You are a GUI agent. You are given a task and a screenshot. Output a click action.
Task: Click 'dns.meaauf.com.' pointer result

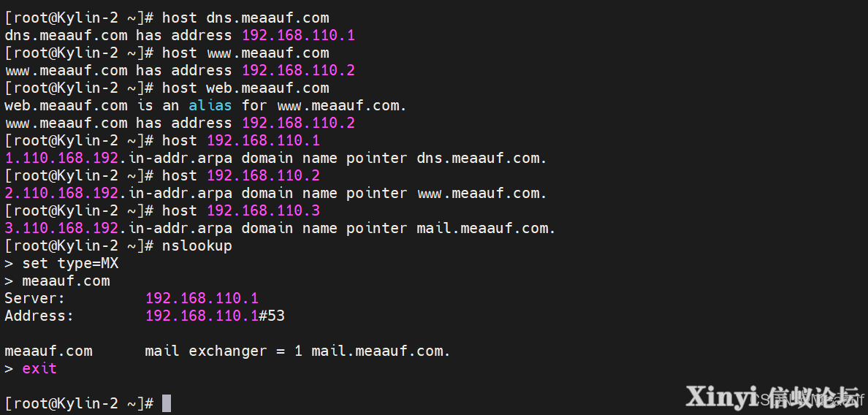tap(481, 159)
